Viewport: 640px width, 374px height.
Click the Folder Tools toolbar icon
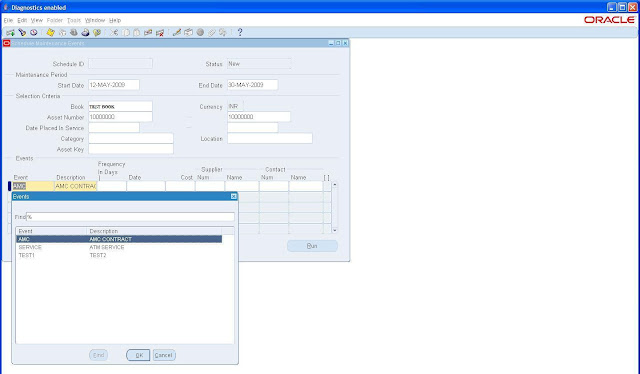(x=222, y=33)
